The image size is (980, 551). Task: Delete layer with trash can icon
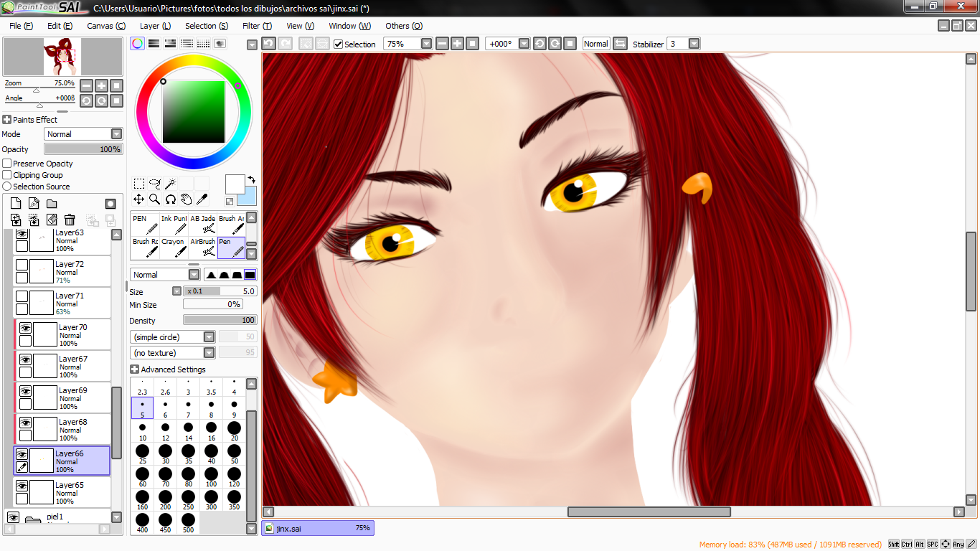70,220
